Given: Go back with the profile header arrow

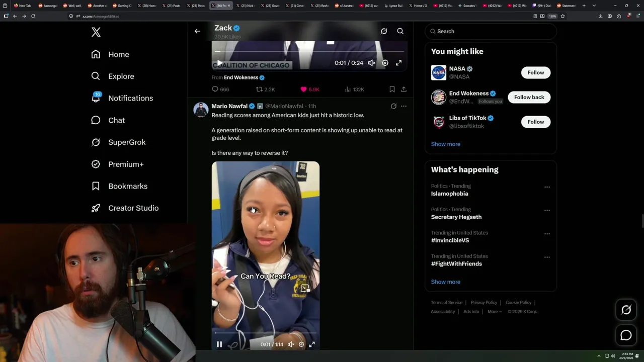Looking at the screenshot, I should [x=197, y=31].
